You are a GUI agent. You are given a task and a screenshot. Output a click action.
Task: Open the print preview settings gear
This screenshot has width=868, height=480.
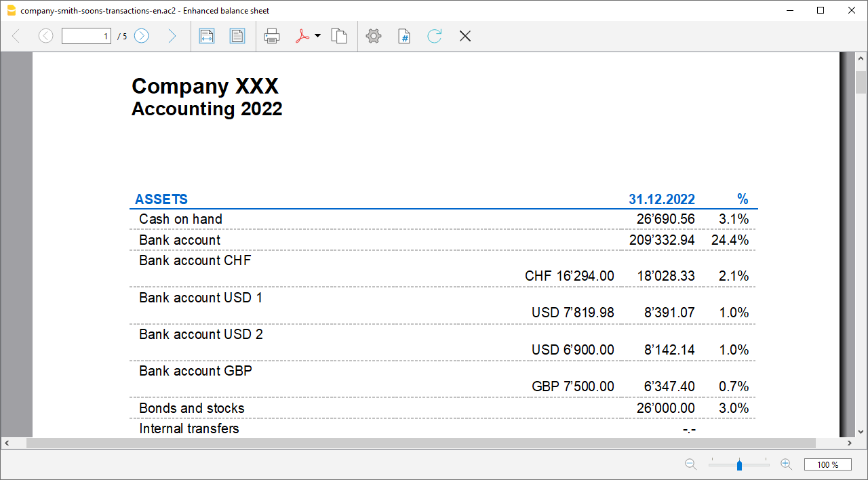374,36
